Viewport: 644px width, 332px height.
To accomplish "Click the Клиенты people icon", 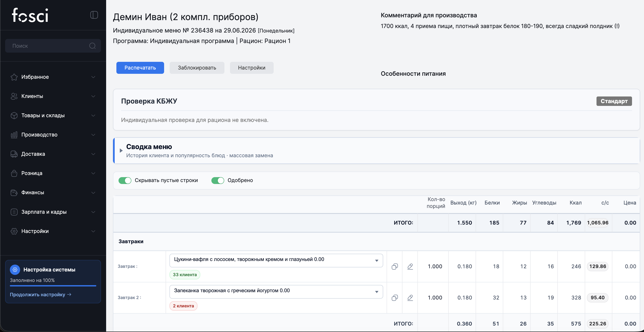I will pyautogui.click(x=14, y=96).
